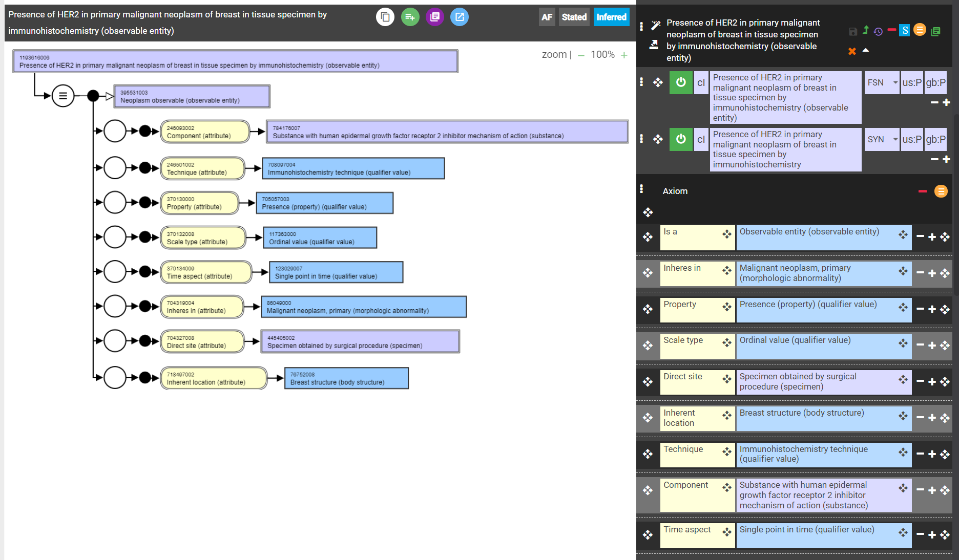Add a relationship after the 'Property' row
The image size is (959, 560).
click(932, 309)
